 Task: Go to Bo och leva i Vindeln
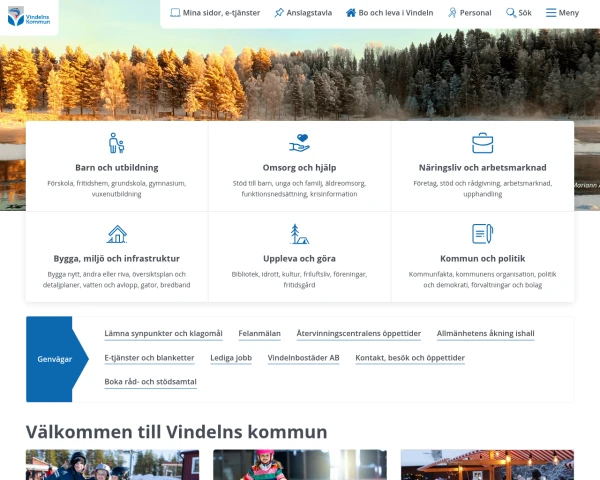(x=390, y=13)
